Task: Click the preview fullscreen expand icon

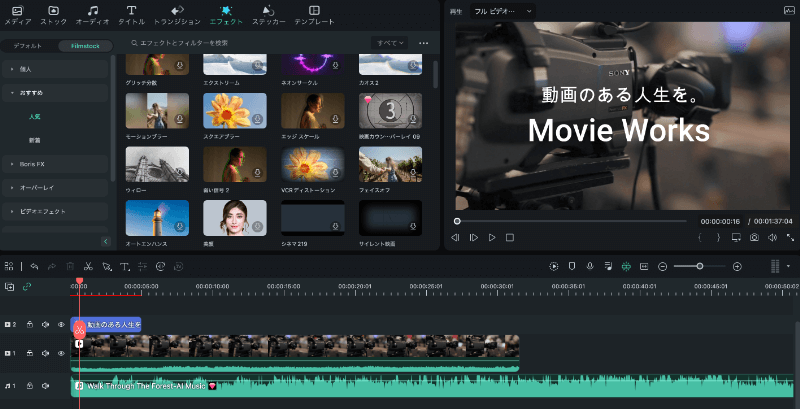Action: pos(791,237)
